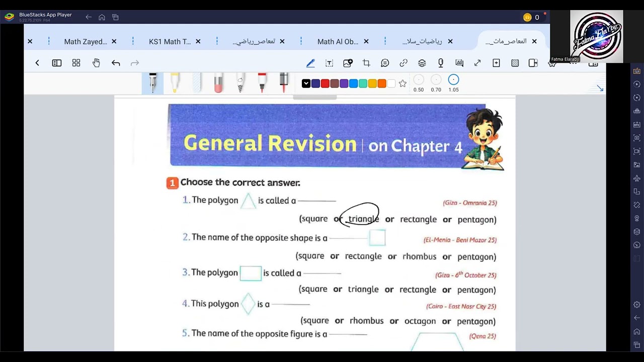Set stroke size to 0.70
Viewport: 644px width, 362px height.
coord(436,83)
